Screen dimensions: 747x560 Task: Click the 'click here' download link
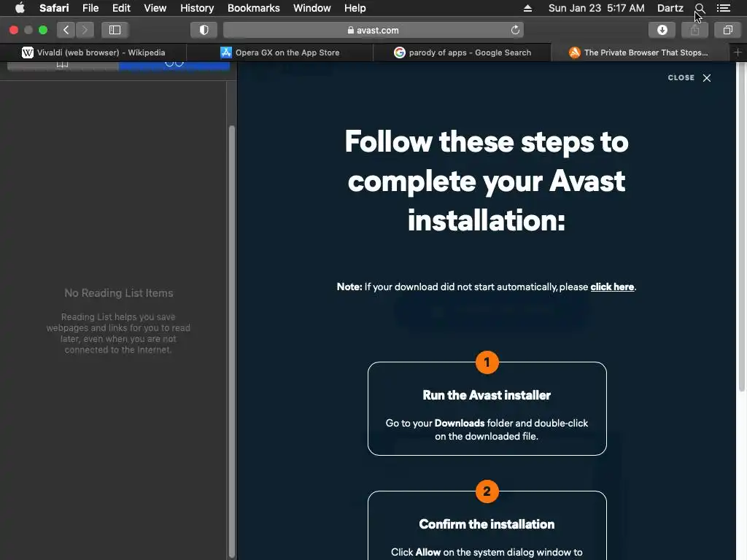point(612,287)
